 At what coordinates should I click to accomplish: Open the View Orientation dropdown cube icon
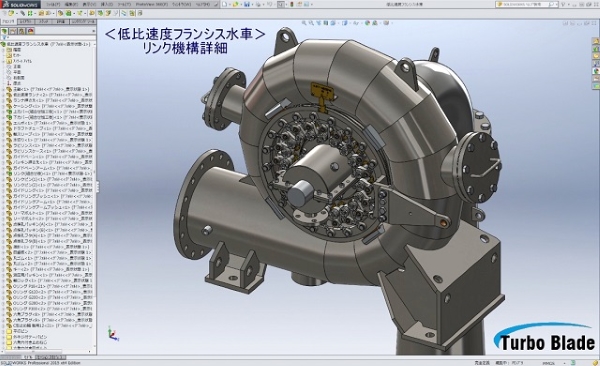334,23
